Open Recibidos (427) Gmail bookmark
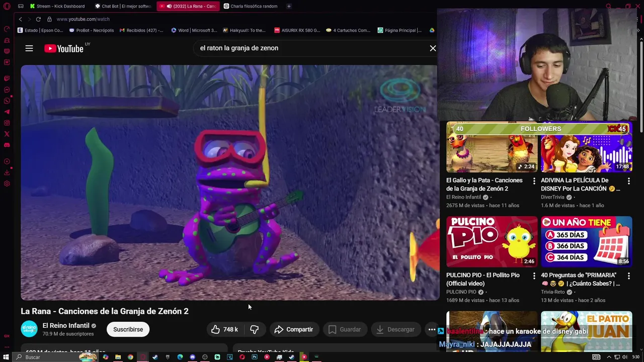This screenshot has height=362, width=644. click(x=141, y=30)
